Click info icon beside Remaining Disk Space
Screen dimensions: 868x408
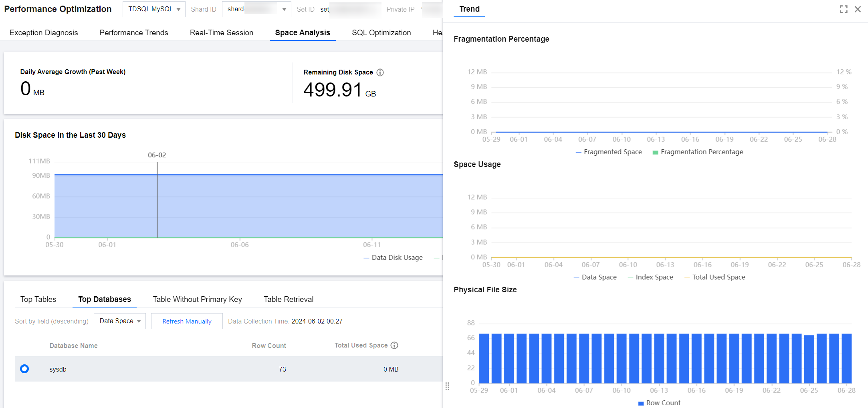[380, 72]
